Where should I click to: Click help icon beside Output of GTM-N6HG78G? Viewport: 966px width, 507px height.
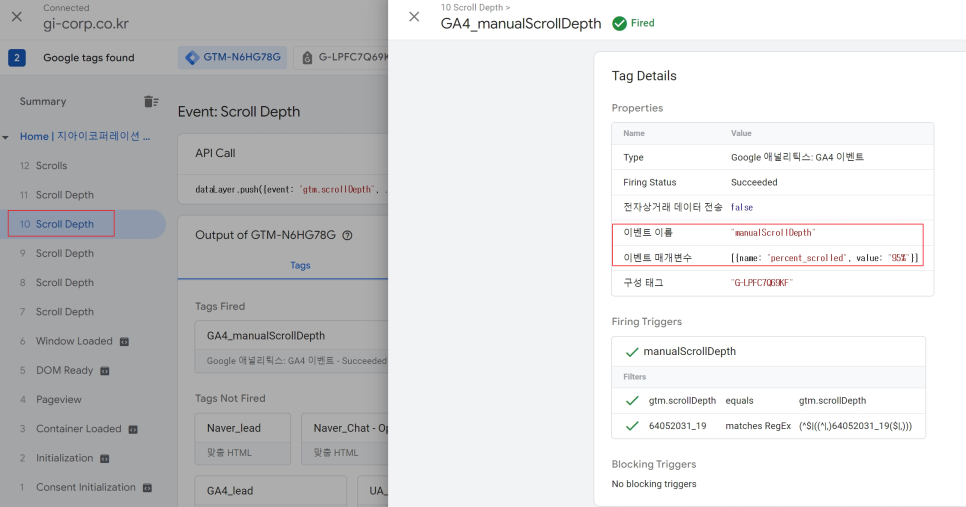348,235
